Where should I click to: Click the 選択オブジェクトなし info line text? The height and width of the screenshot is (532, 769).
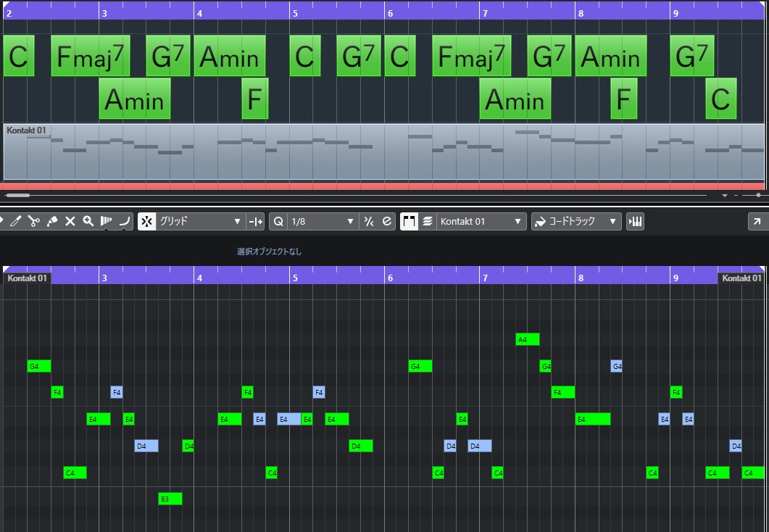coord(269,252)
